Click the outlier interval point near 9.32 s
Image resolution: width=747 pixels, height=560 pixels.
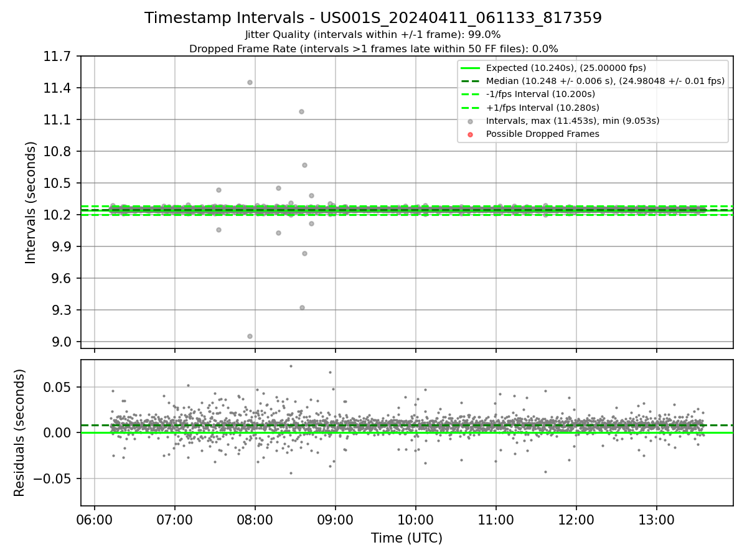[302, 307]
